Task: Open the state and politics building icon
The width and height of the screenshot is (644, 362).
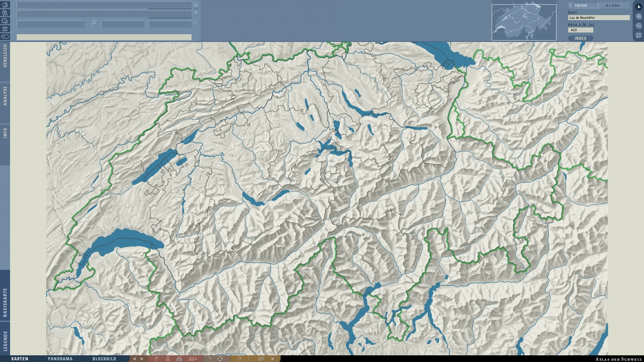Action: (x=5, y=28)
